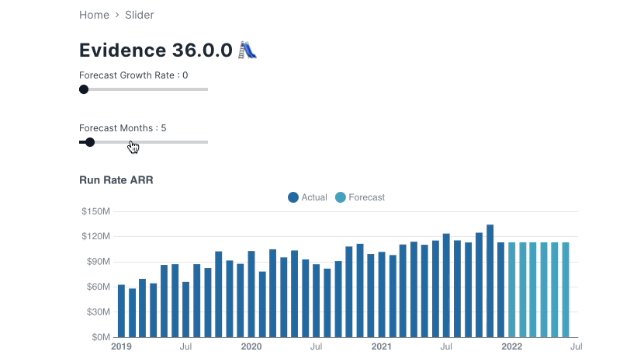Toggle the Actual series legend label
Screen dimensions: 644x362
[x=314, y=197]
